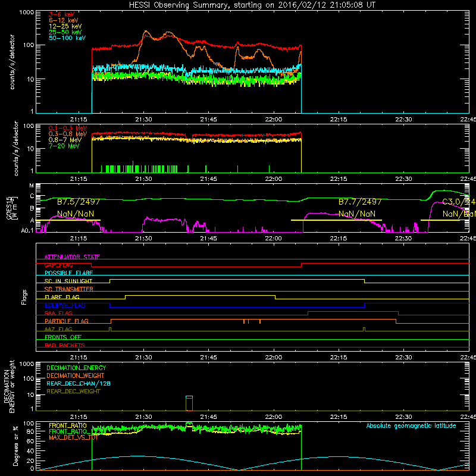Click the blue ECLIPSE_FLAG label

pyautogui.click(x=65, y=305)
